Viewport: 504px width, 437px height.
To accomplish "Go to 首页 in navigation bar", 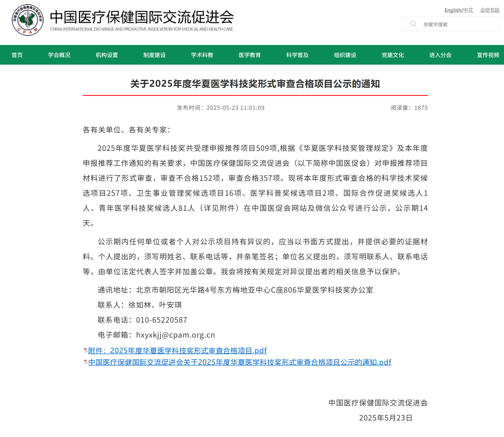I will pyautogui.click(x=17, y=55).
